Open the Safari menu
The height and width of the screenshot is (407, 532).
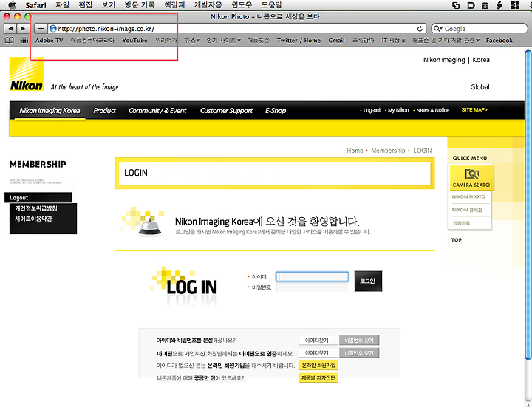[x=35, y=5]
